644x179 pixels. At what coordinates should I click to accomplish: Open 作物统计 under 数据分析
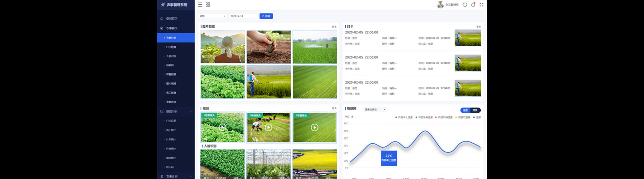coord(171,149)
